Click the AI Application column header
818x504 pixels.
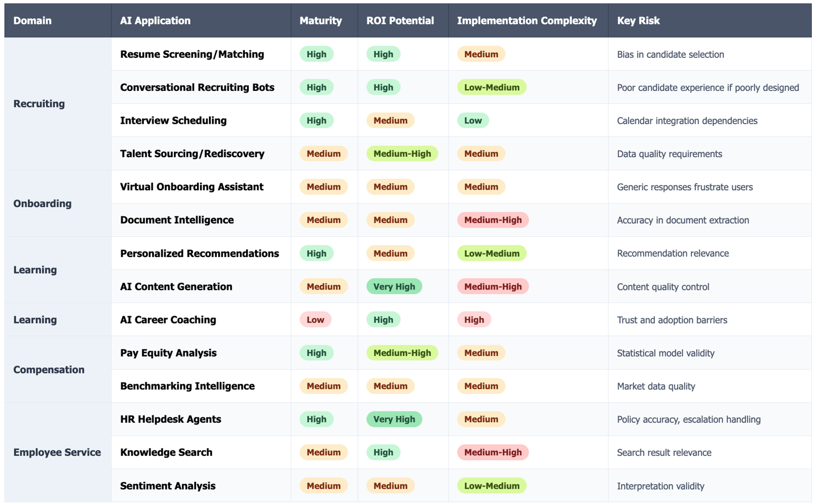(155, 21)
